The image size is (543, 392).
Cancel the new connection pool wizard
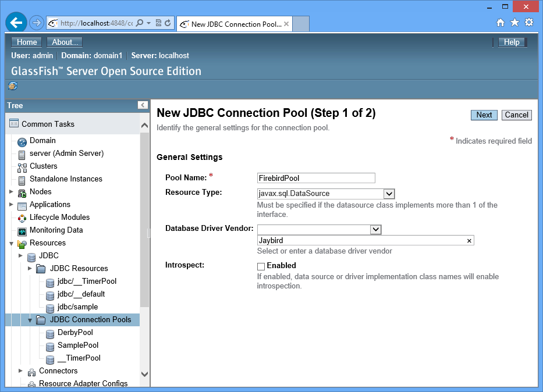(516, 115)
